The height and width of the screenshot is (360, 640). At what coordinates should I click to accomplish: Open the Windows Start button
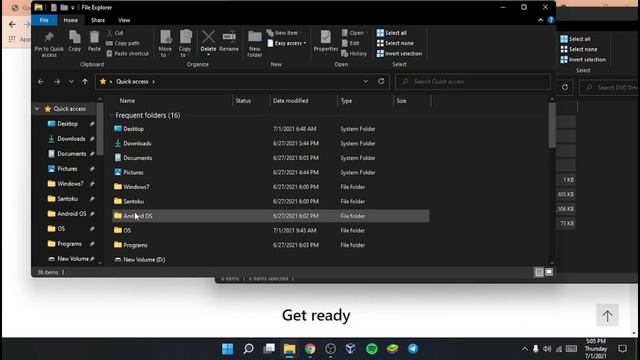click(227, 349)
